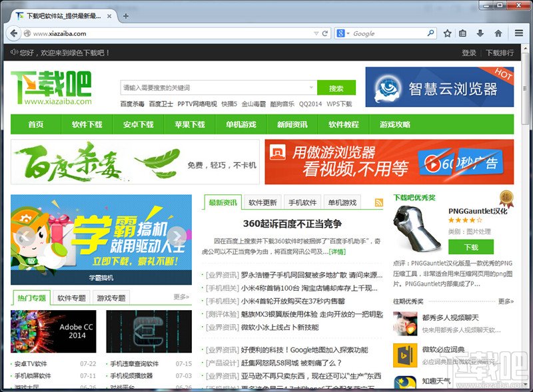The image size is (533, 392).
Task: Open the PNGGauntlet汉化 title link
Action: (478, 211)
